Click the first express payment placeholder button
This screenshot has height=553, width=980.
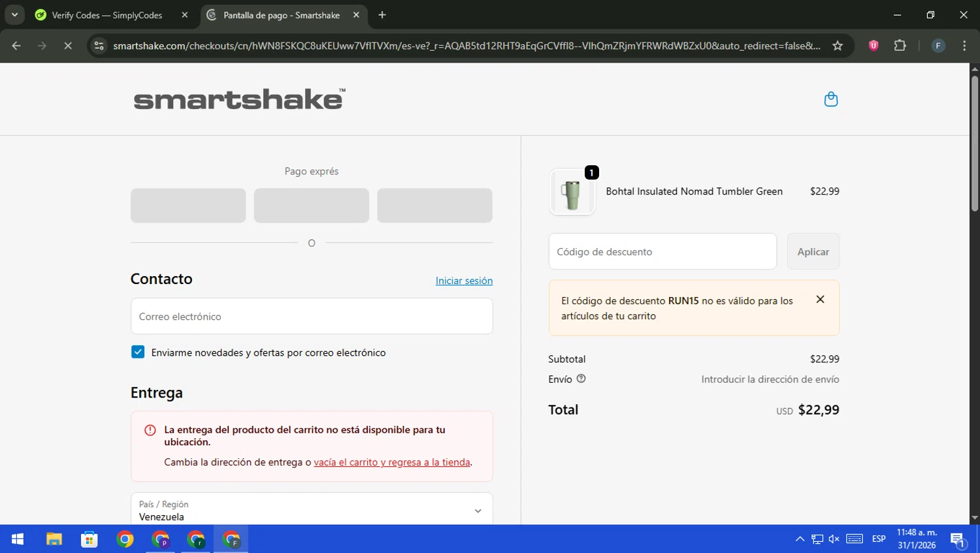(x=188, y=206)
